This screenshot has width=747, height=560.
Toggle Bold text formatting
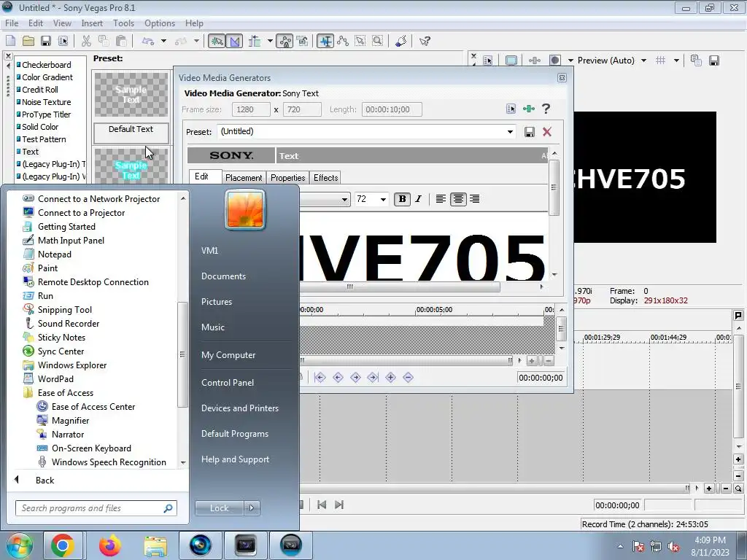[402, 199]
